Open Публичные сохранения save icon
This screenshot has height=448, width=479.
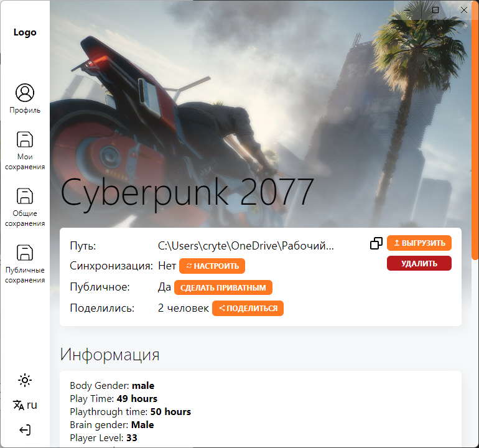tap(25, 253)
